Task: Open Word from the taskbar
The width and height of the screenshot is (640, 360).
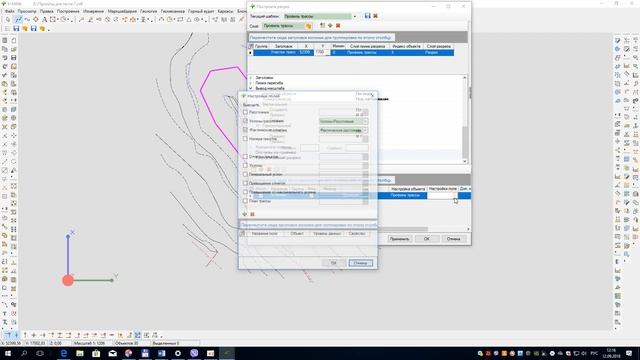Action: click(161, 353)
